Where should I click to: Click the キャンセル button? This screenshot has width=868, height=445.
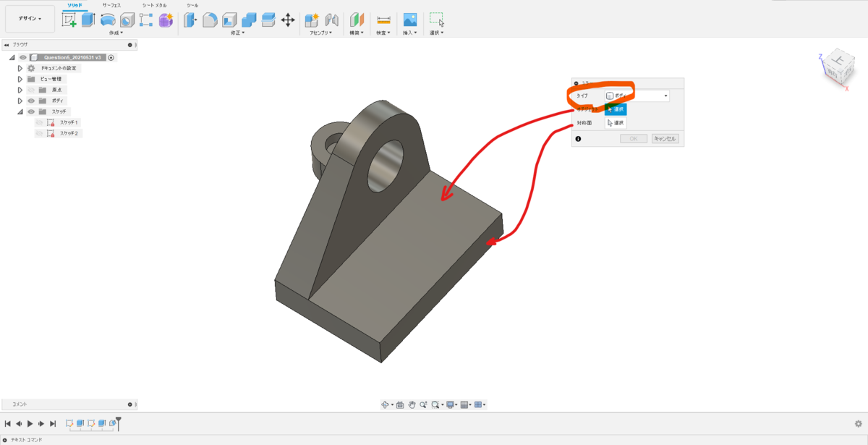pos(665,138)
